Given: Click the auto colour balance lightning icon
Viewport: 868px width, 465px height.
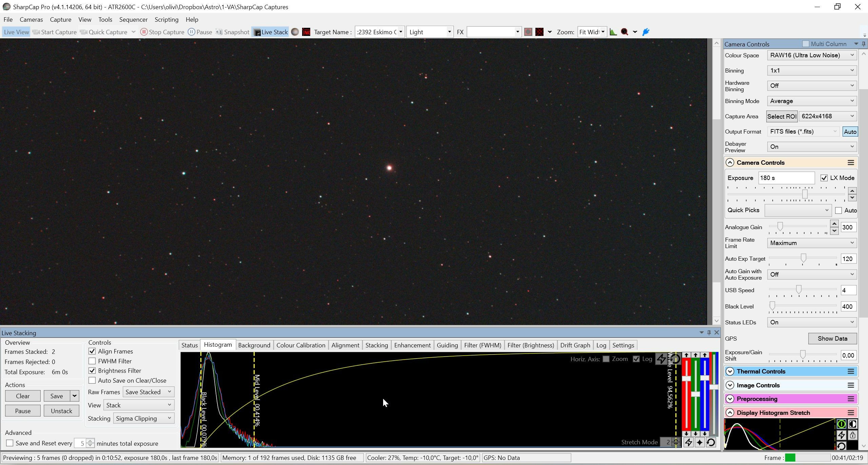Looking at the screenshot, I should click(x=688, y=442).
